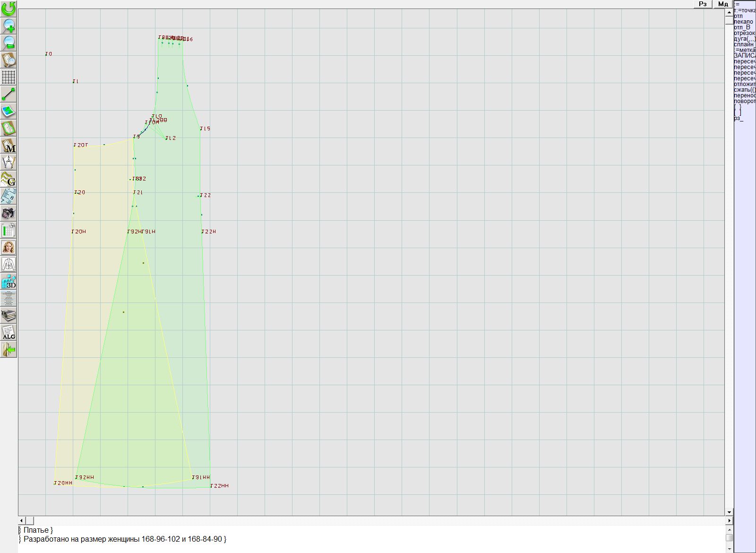This screenshot has height=553, width=756.
Task: Click the green refresh arrow icon
Action: [9, 9]
